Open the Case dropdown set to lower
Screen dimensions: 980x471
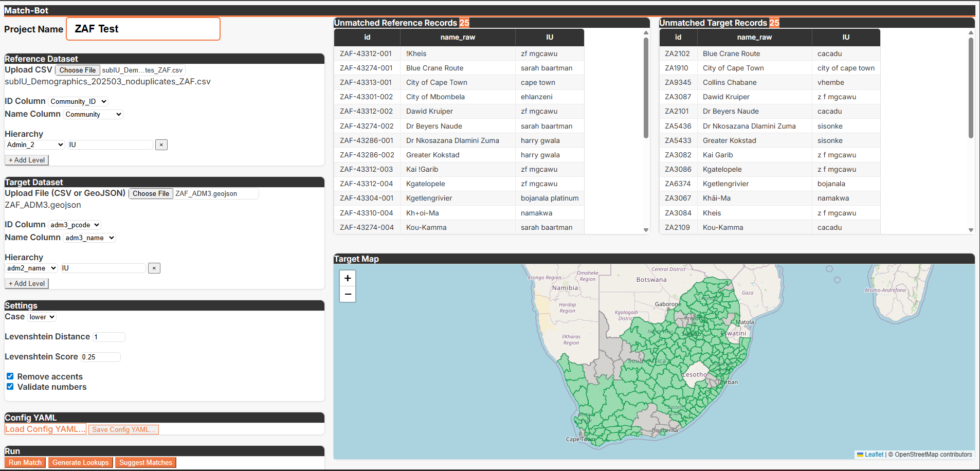pos(42,317)
